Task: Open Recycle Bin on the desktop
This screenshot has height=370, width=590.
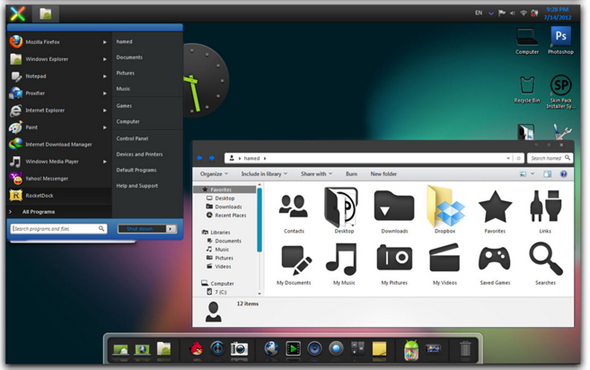Action: [x=527, y=89]
